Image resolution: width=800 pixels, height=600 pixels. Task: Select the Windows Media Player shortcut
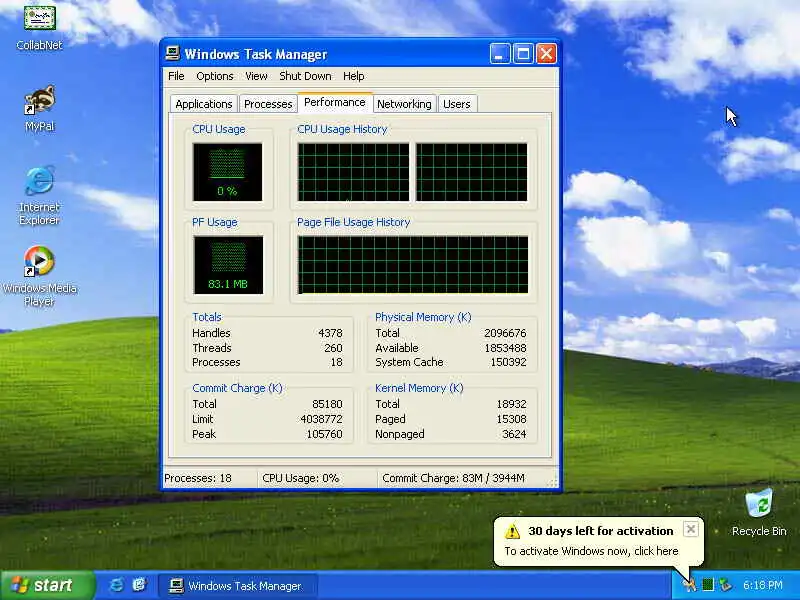(39, 276)
